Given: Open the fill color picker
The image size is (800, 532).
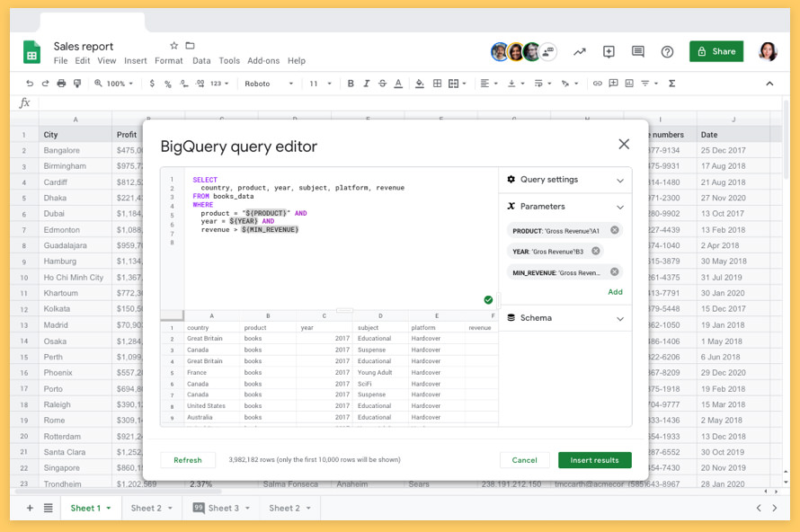Looking at the screenshot, I should click(420, 84).
